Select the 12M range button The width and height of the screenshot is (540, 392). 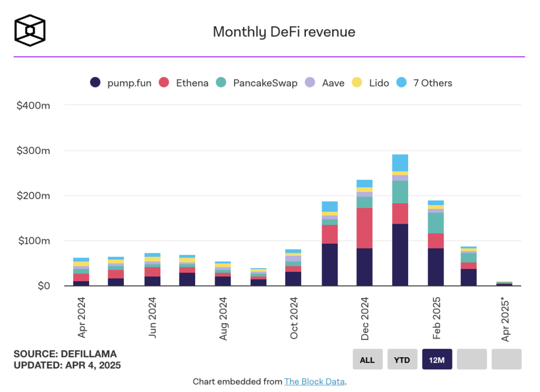click(x=437, y=359)
